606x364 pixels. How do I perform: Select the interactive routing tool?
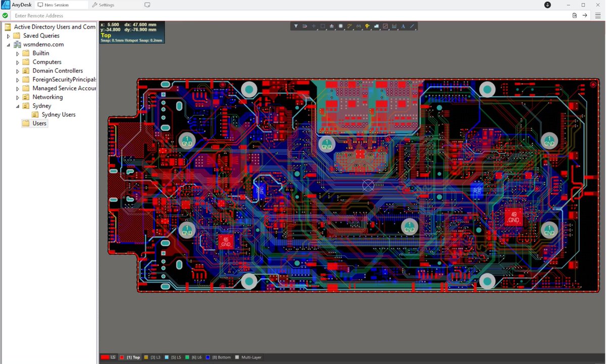349,26
